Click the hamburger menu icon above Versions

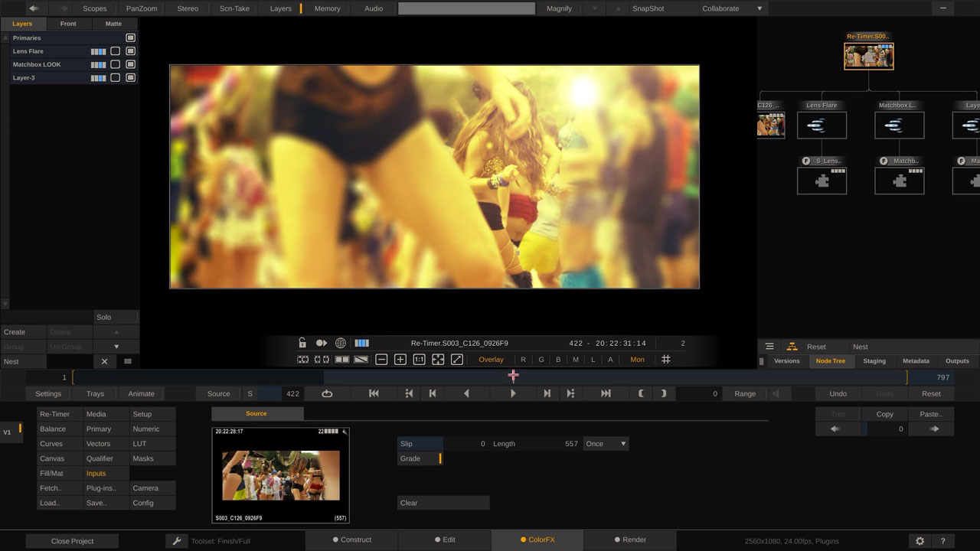coord(769,346)
